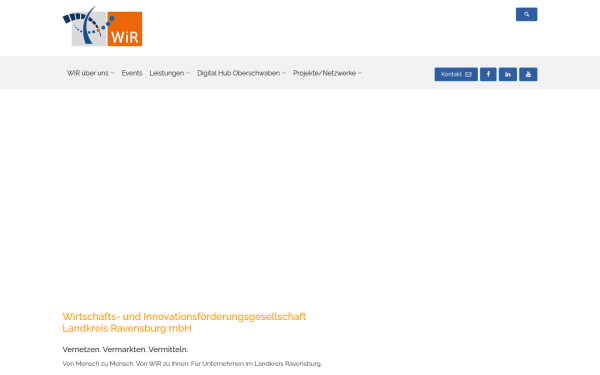Expand the Leistungen dropdown menu

tap(170, 73)
